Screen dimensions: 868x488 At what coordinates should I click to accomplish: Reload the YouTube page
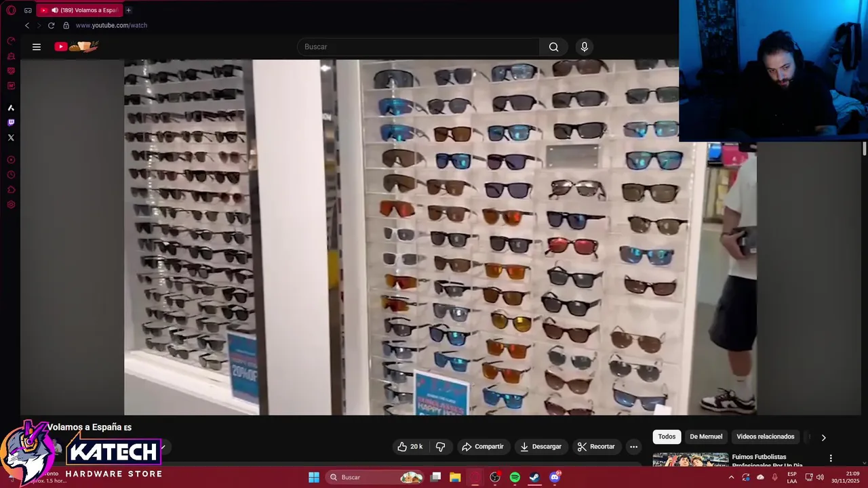[51, 25]
